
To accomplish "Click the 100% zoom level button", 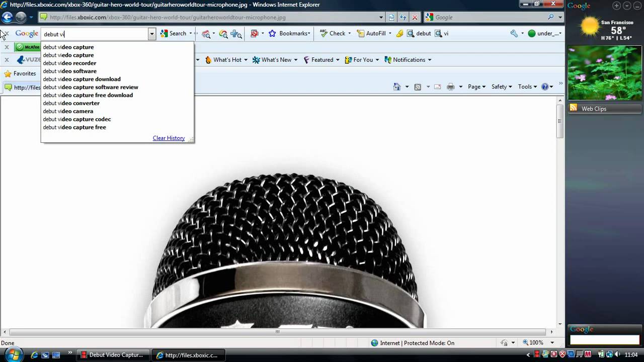I will (533, 343).
